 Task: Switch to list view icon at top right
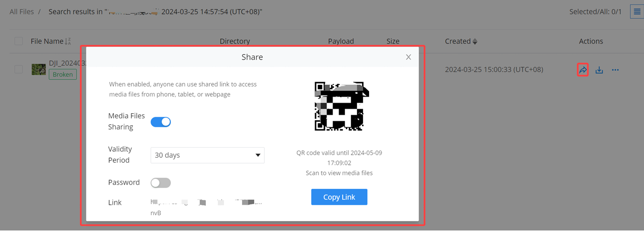[x=637, y=11]
